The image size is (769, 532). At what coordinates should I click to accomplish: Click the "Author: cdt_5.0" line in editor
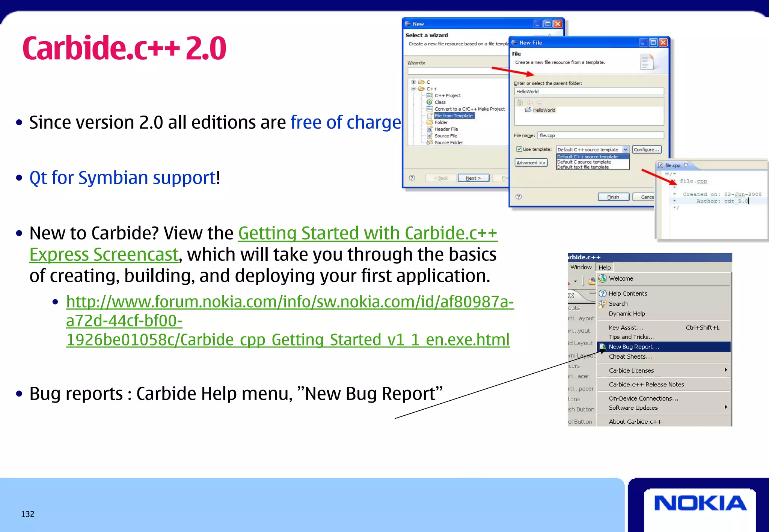[x=723, y=201]
